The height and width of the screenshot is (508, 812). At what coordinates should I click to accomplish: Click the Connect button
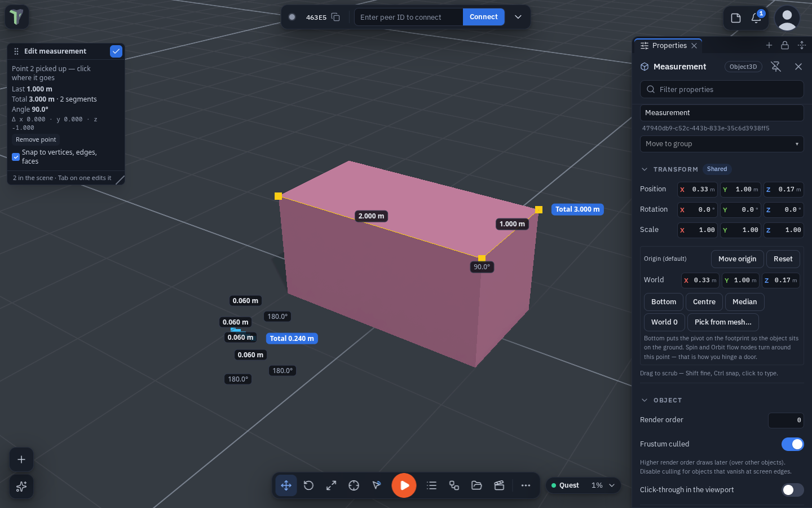click(484, 17)
